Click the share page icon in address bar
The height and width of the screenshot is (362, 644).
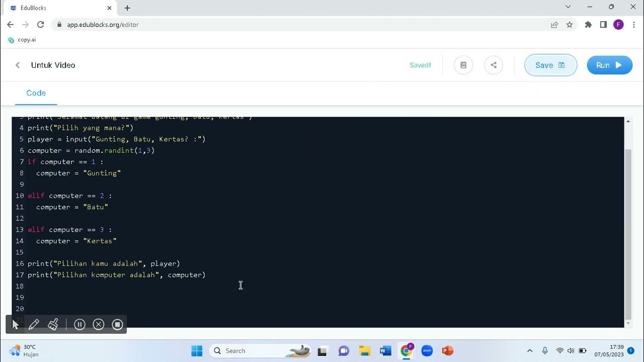click(x=554, y=24)
